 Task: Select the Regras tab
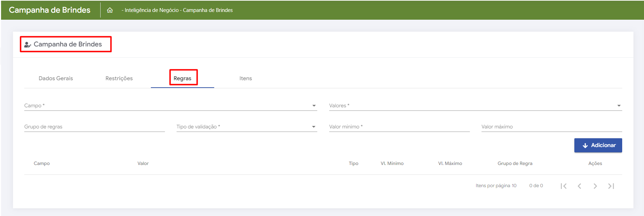pyautogui.click(x=183, y=78)
